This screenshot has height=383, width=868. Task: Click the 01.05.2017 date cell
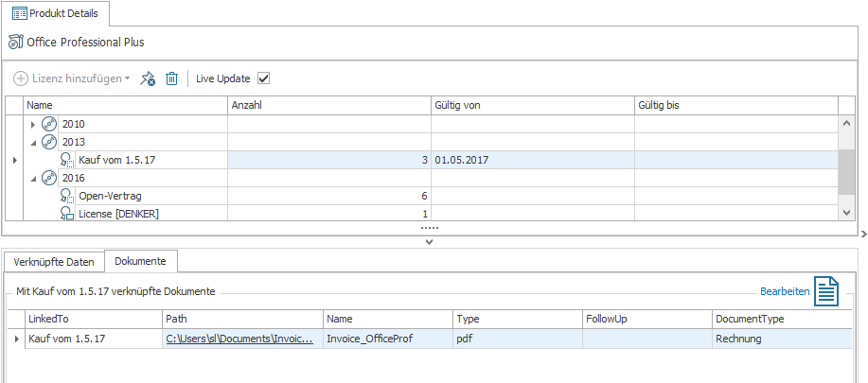533,160
